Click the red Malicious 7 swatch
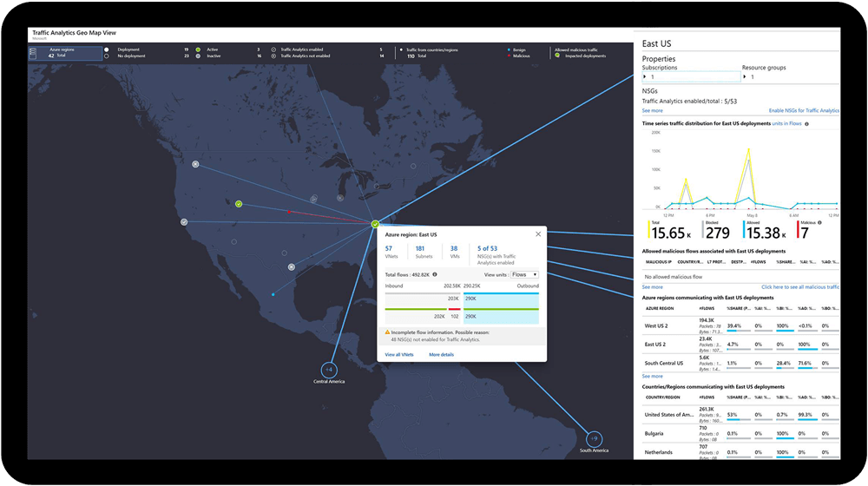The image size is (868, 486). coord(798,230)
